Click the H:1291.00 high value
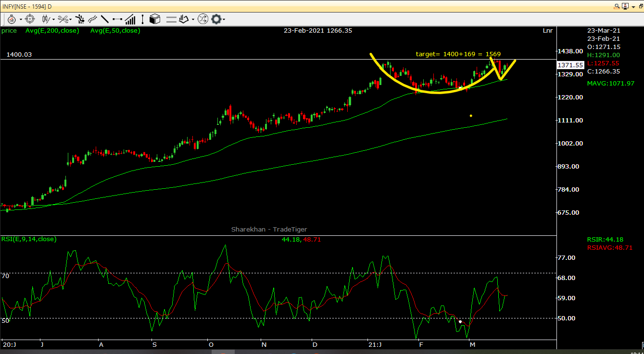The image size is (644, 354). point(604,55)
